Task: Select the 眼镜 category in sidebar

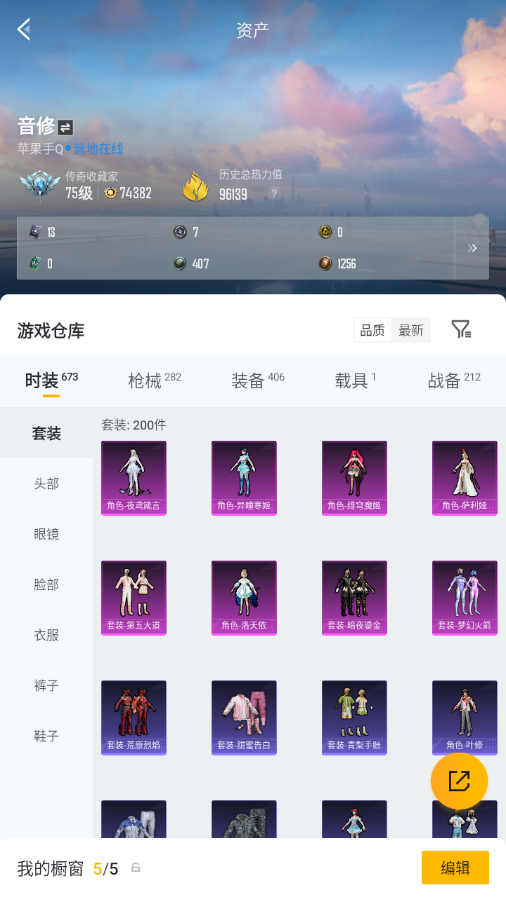Action: click(46, 534)
